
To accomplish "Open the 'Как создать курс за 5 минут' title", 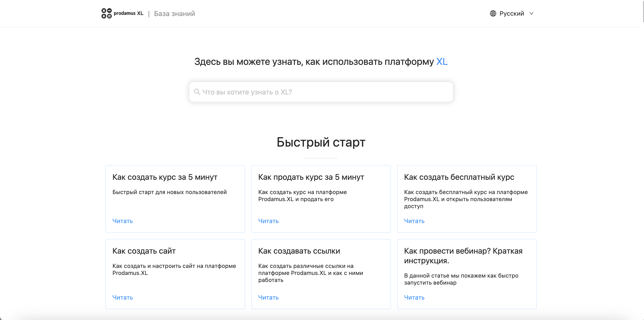I will pos(165,177).
